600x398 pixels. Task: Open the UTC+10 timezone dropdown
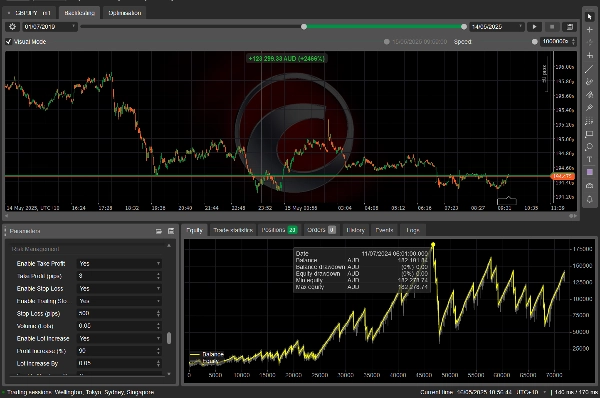coord(531,392)
